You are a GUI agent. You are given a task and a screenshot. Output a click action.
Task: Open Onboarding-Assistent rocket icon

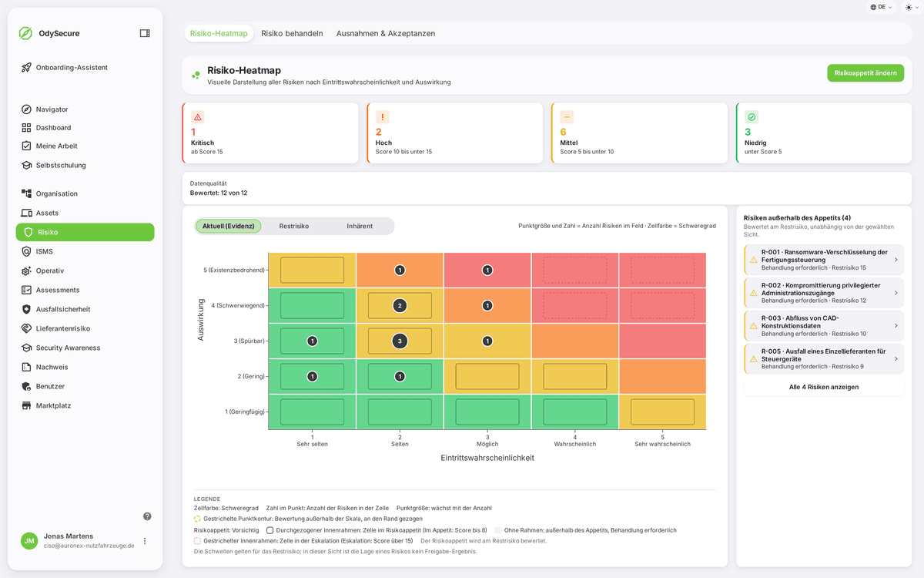(x=26, y=68)
